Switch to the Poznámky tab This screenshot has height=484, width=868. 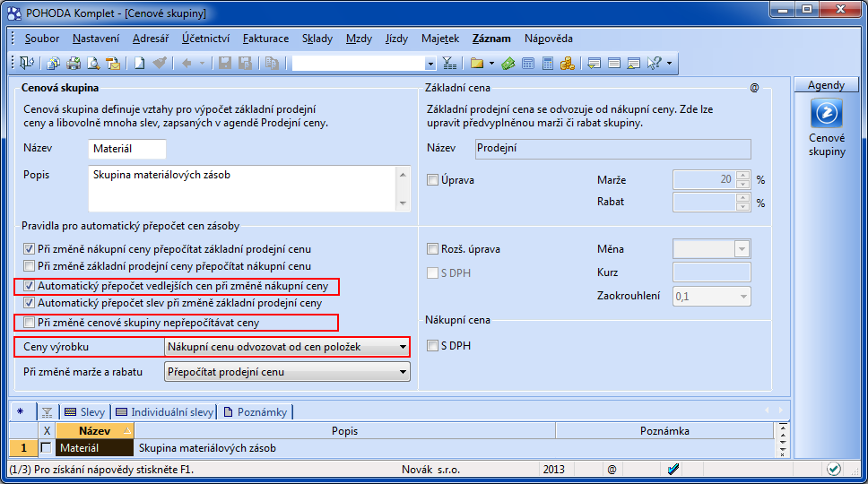click(x=256, y=412)
